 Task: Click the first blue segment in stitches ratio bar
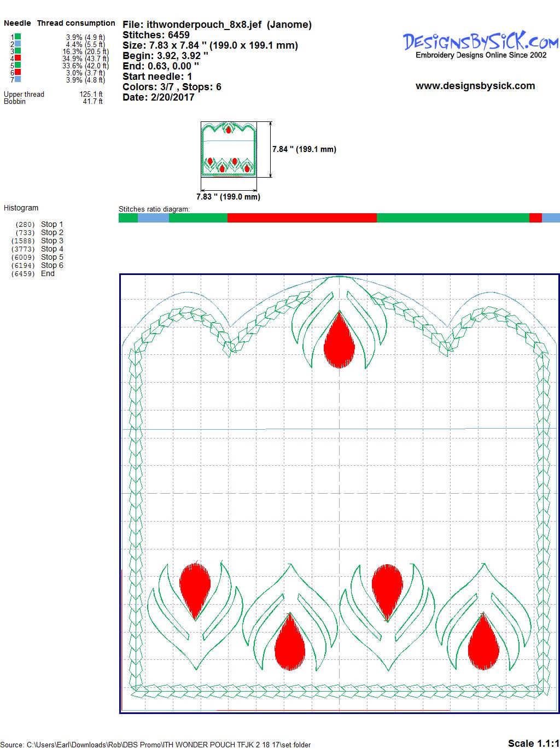pos(153,218)
